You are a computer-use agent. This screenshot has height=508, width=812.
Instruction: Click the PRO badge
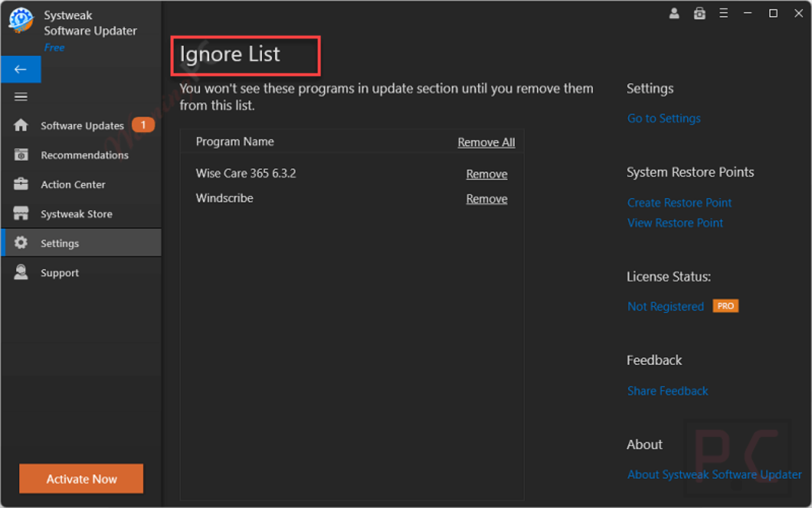(x=725, y=306)
